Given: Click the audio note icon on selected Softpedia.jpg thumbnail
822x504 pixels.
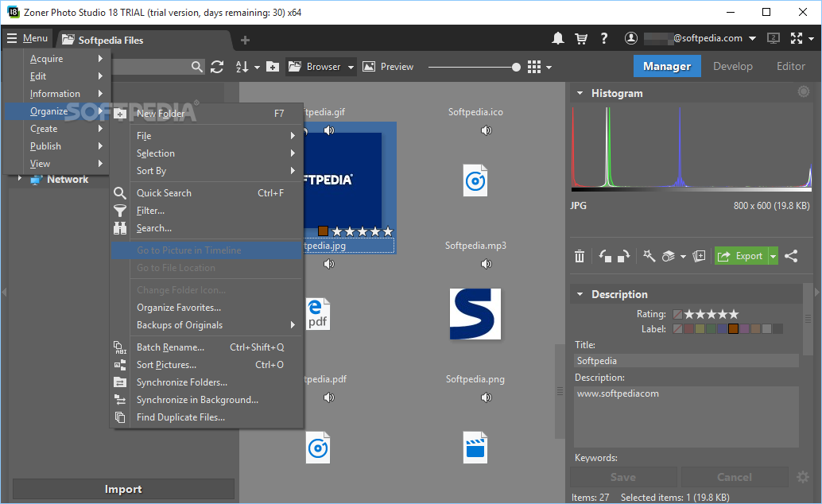Looking at the screenshot, I should (x=328, y=130).
